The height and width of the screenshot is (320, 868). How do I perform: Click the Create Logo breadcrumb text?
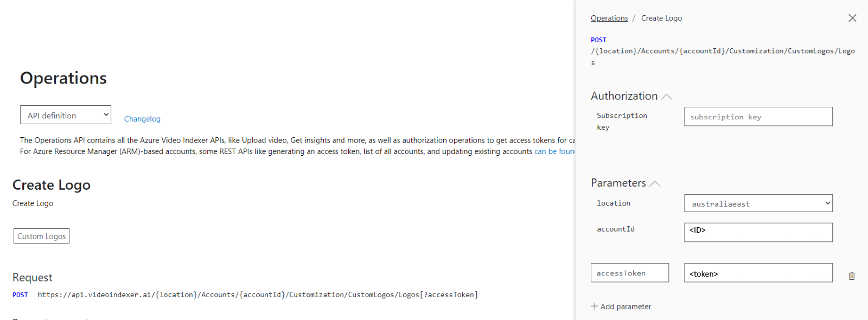tap(661, 18)
